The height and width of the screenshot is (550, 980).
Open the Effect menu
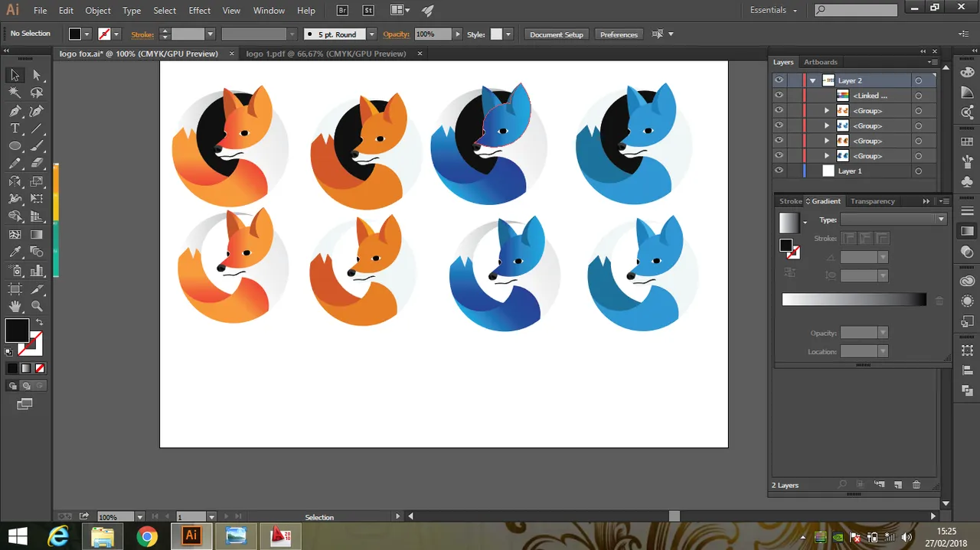pos(199,11)
